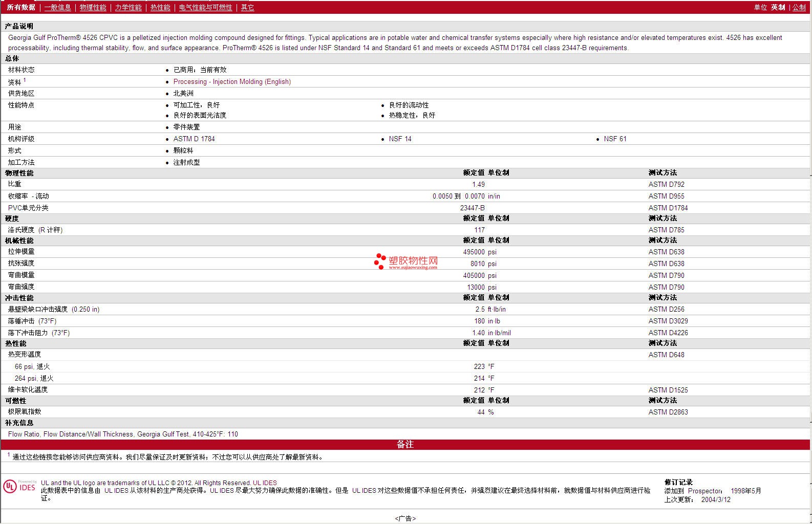Click ASTM D785 in 洛氏硬度 row
The height and width of the screenshot is (524, 812).
(666, 230)
